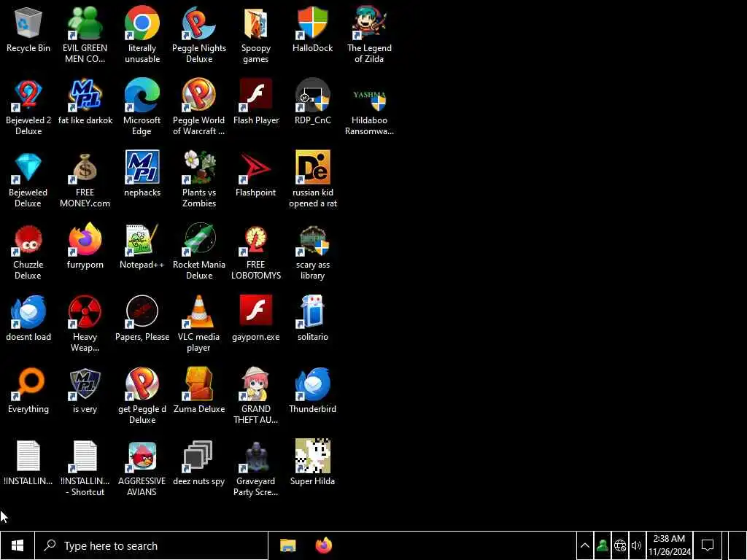Image resolution: width=747 pixels, height=560 pixels.
Task: Select the Firefox shortcut on the desktop
Action: click(x=85, y=239)
